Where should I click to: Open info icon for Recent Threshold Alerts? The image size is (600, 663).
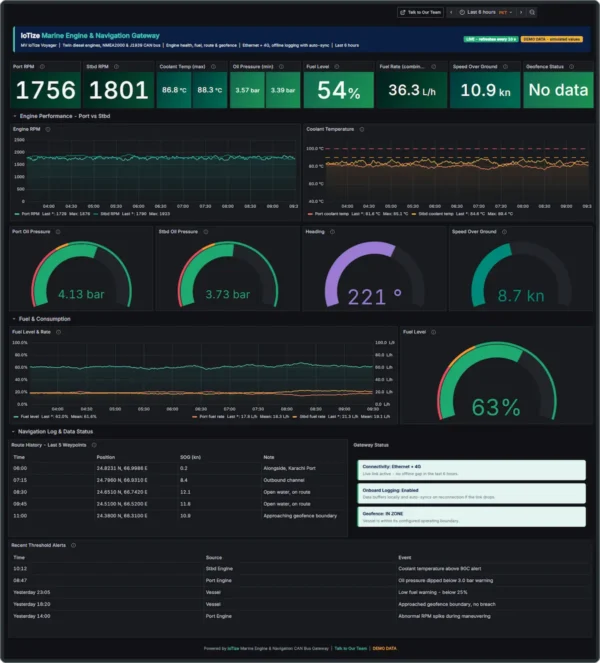click(x=74, y=545)
